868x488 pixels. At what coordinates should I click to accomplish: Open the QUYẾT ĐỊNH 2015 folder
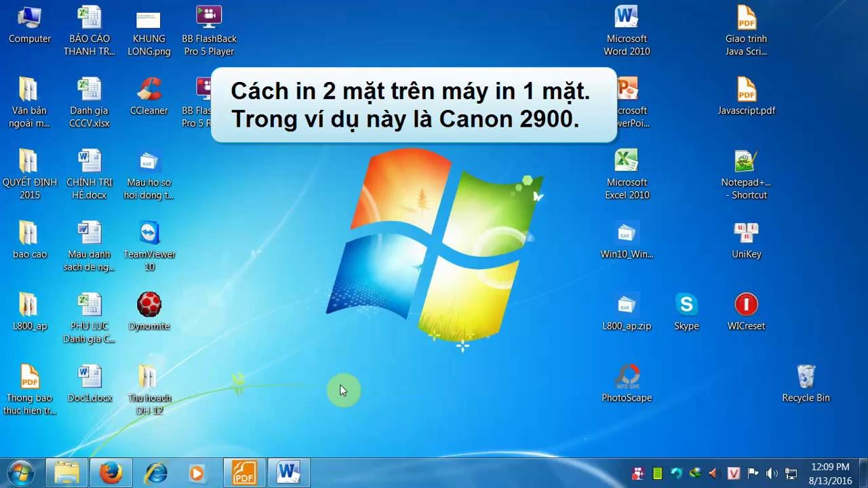(x=29, y=175)
